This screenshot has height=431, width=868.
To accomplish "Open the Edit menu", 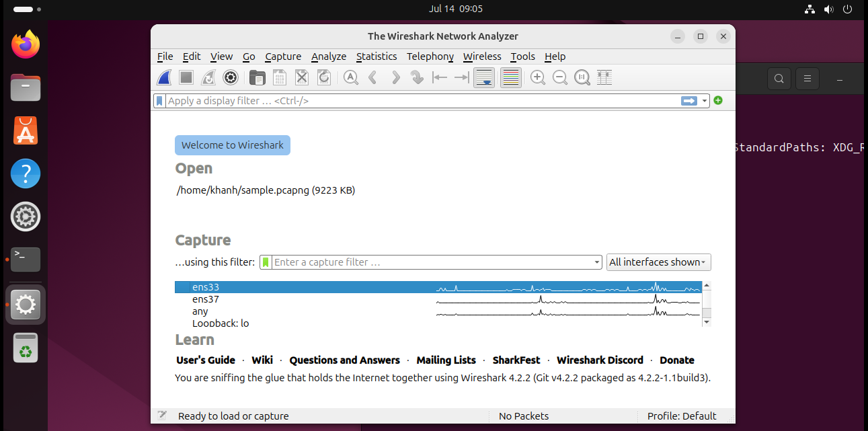I will click(192, 56).
